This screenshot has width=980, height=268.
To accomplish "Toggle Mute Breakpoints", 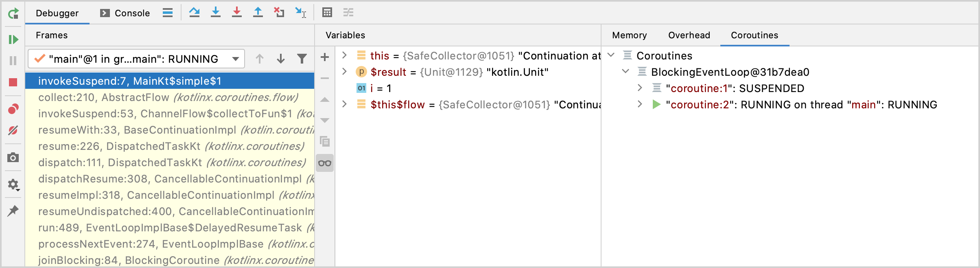I will [13, 130].
